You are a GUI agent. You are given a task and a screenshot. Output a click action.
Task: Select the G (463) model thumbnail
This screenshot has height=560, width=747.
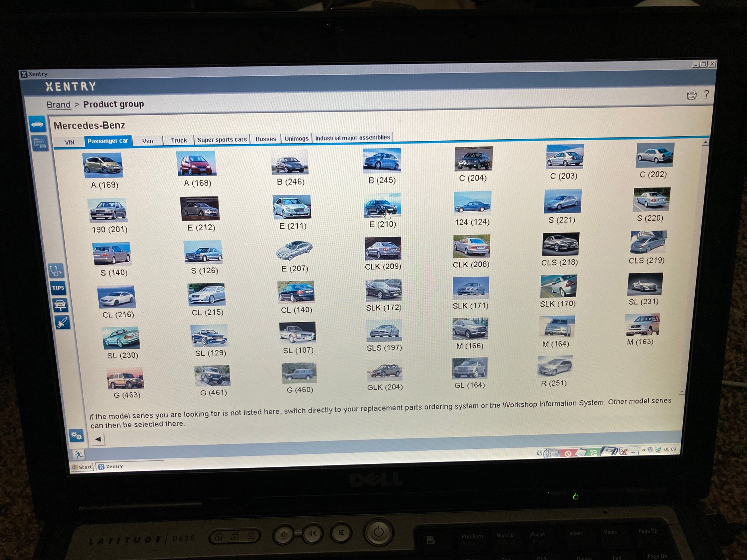[x=125, y=378]
